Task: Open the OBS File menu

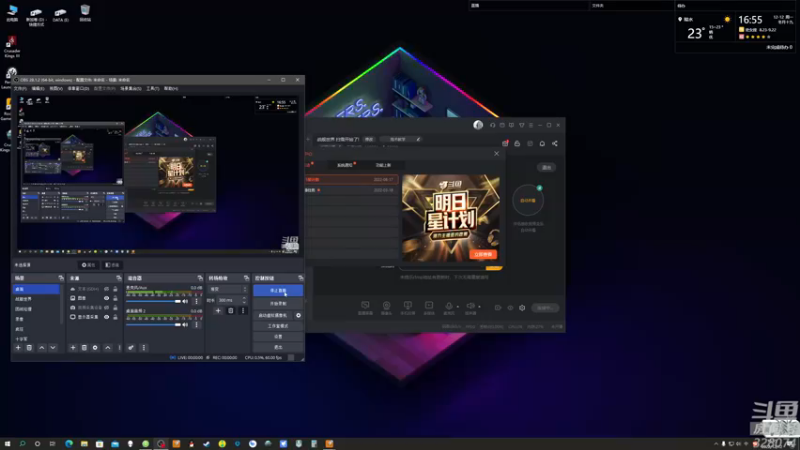Action: pos(20,89)
